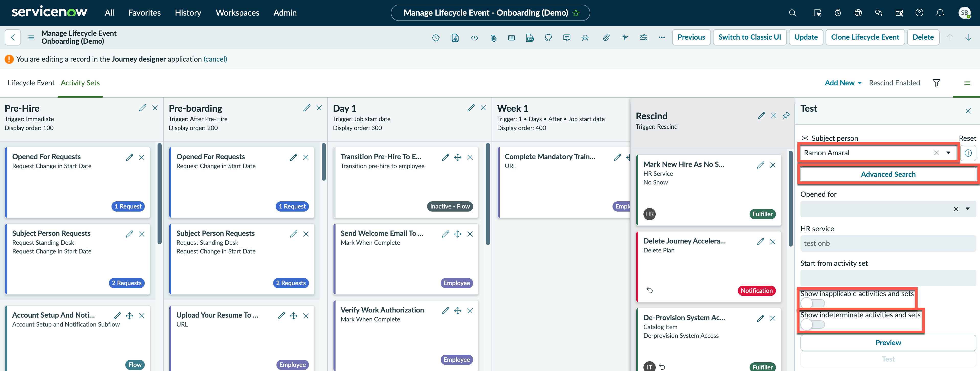
Task: Expand the Subject person dropdown arrow
Action: click(x=948, y=153)
